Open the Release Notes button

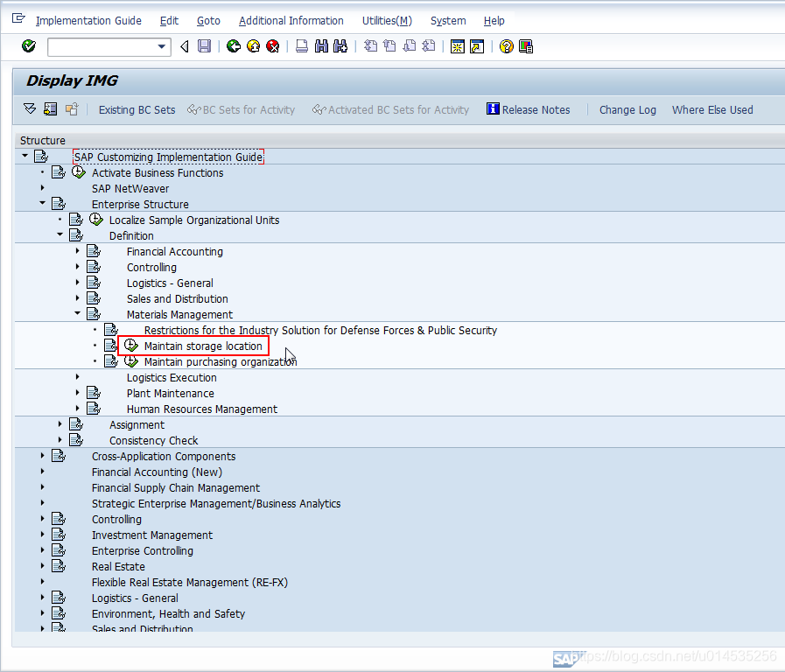point(529,109)
